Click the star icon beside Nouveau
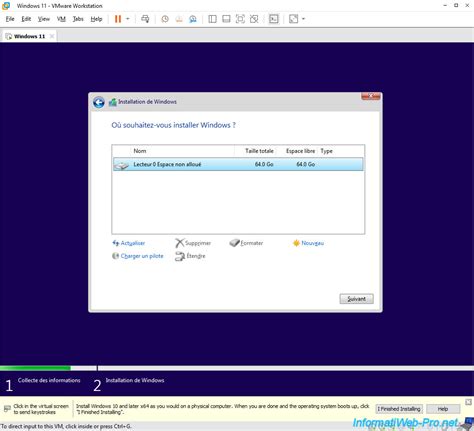Screen dimensions: 474x431 pos(296,243)
